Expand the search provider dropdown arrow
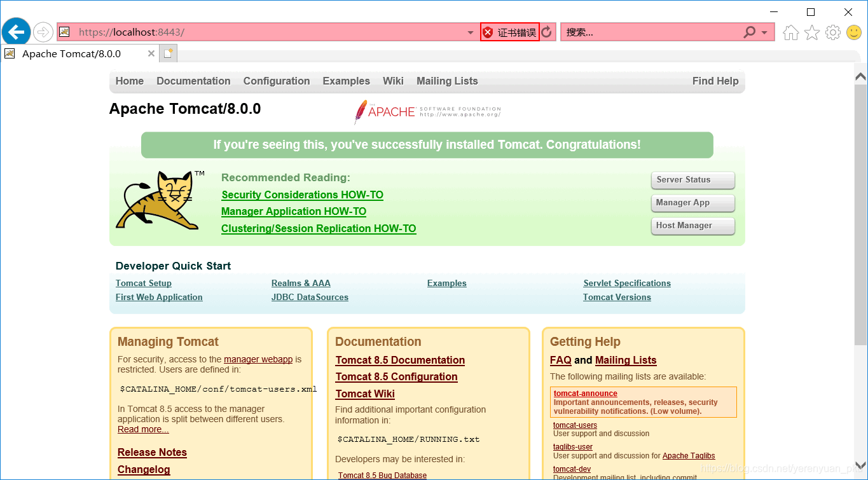This screenshot has width=868, height=480. click(764, 32)
